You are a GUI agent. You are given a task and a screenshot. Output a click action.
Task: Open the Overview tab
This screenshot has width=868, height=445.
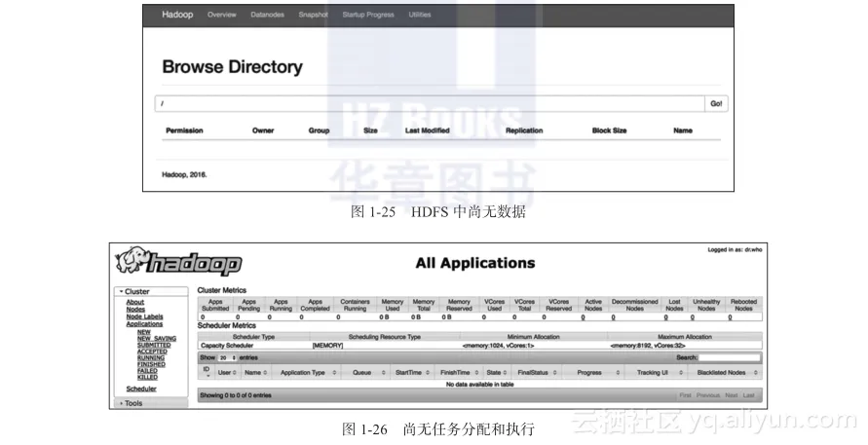tap(221, 15)
